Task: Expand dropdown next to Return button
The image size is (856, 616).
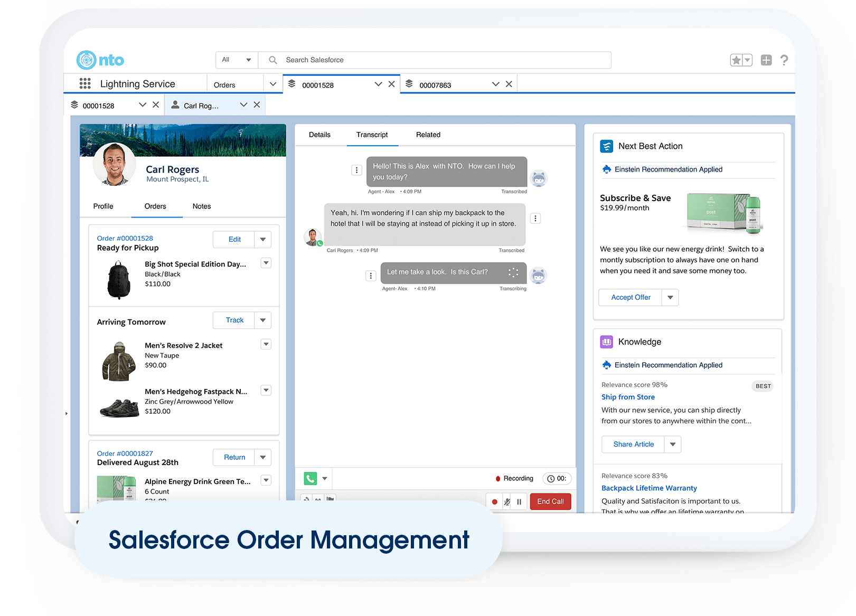Action: click(x=263, y=457)
